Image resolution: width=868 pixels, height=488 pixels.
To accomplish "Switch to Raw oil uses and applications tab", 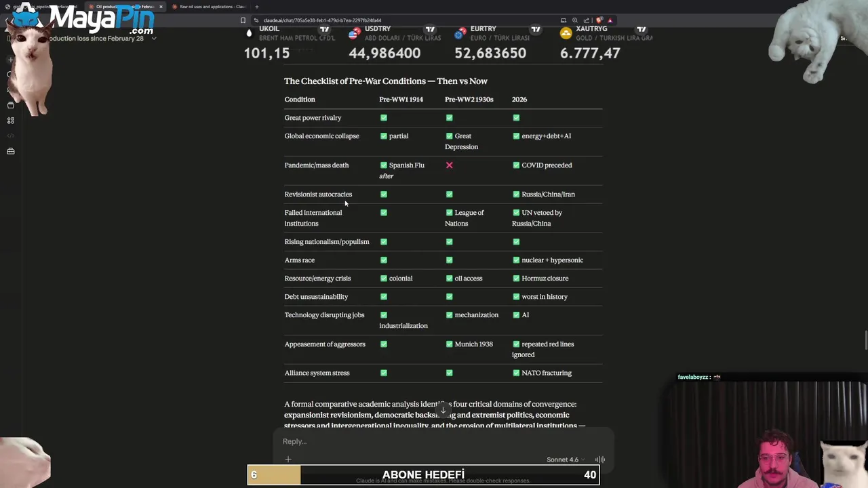I will pos(209,7).
